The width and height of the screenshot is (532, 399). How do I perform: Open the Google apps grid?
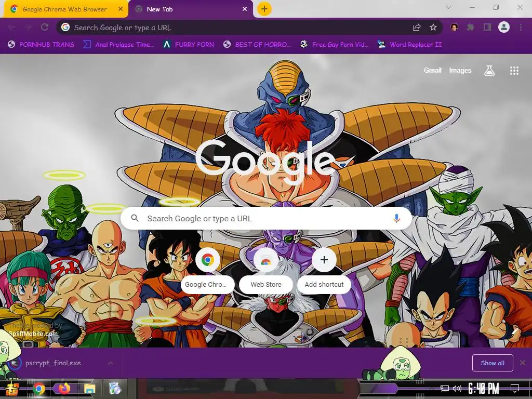514,71
